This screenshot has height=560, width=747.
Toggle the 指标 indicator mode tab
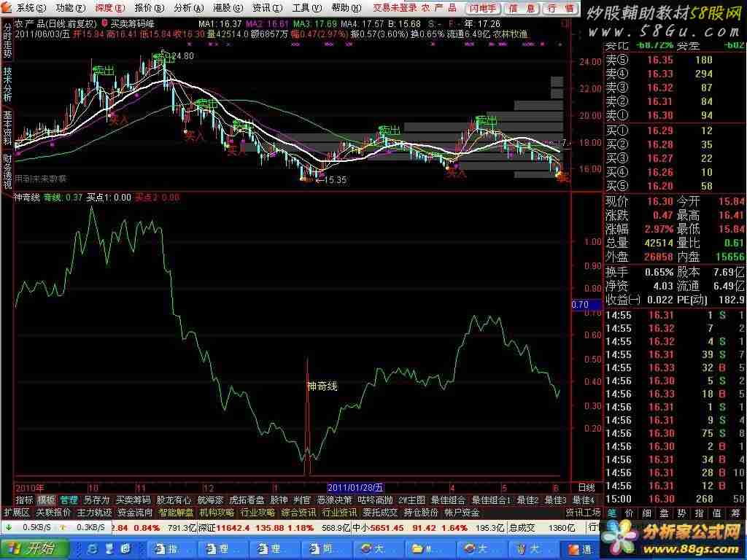pyautogui.click(x=25, y=500)
